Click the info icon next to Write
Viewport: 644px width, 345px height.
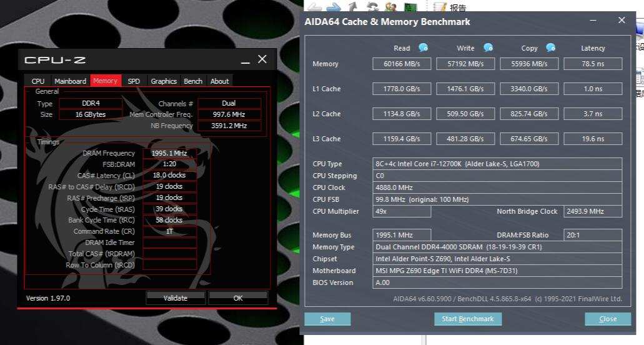click(488, 47)
